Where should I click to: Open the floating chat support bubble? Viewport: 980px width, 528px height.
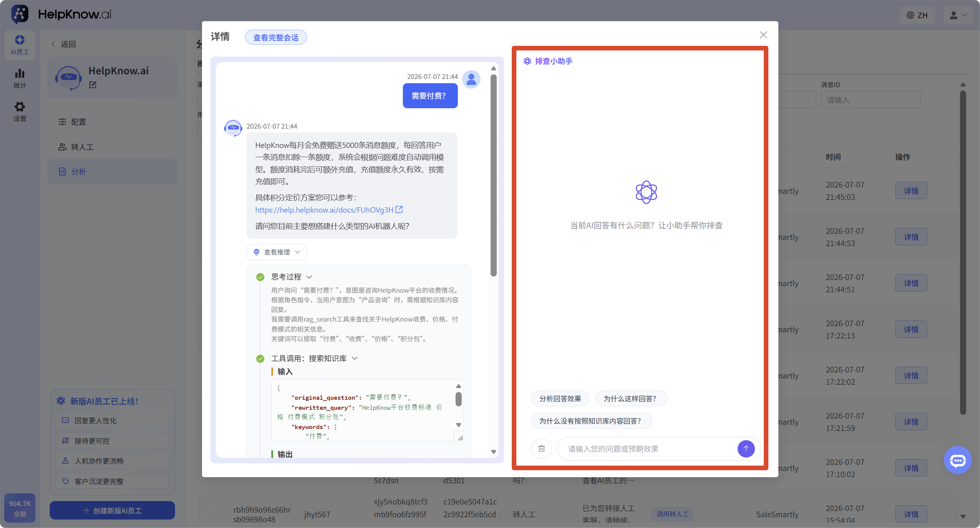coord(957,460)
